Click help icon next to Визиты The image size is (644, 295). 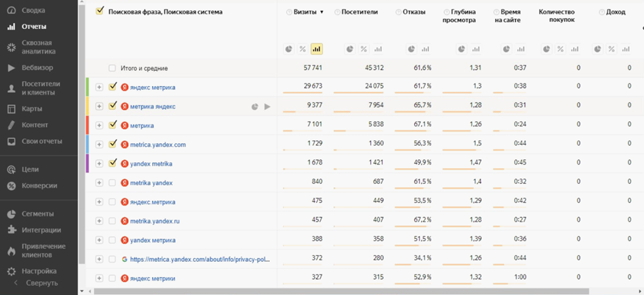(x=289, y=13)
